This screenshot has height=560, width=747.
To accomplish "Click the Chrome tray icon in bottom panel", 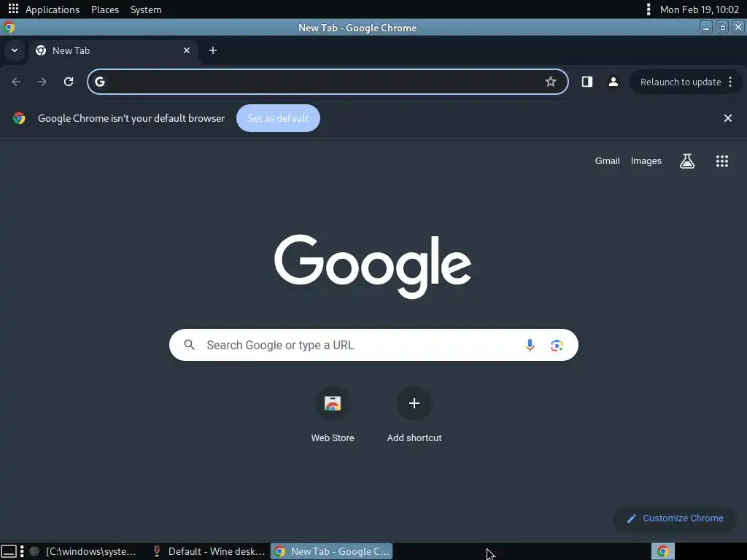I will click(x=662, y=551).
